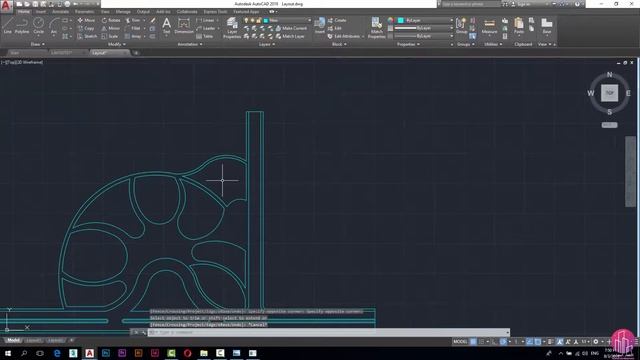Select the Arc tool
Viewport: 640px width, 360px height.
tap(53, 26)
